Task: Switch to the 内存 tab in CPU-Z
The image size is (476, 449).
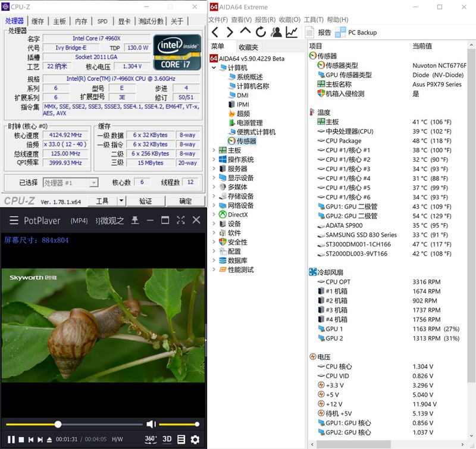Action: pos(81,21)
